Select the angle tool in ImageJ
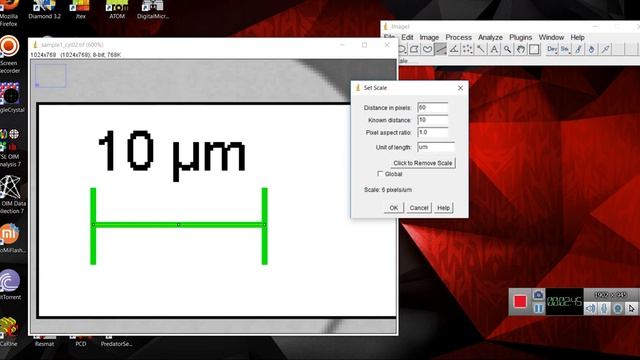 click(454, 49)
